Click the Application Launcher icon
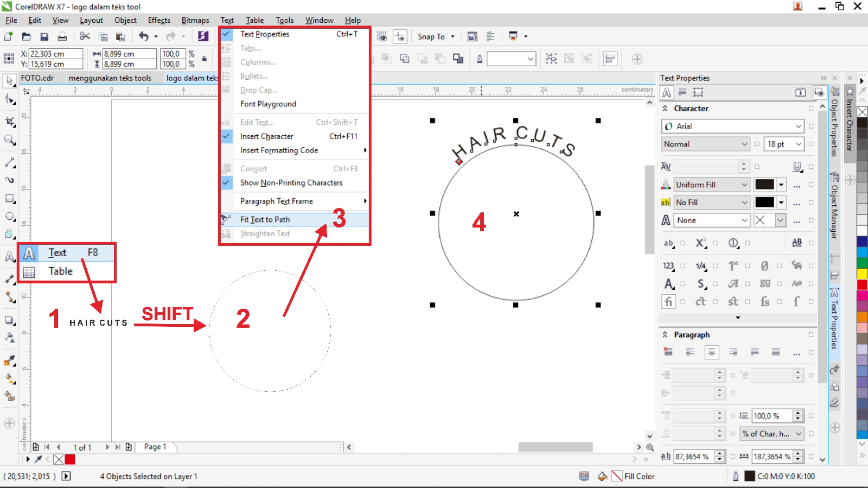The height and width of the screenshot is (488, 868). pos(513,36)
